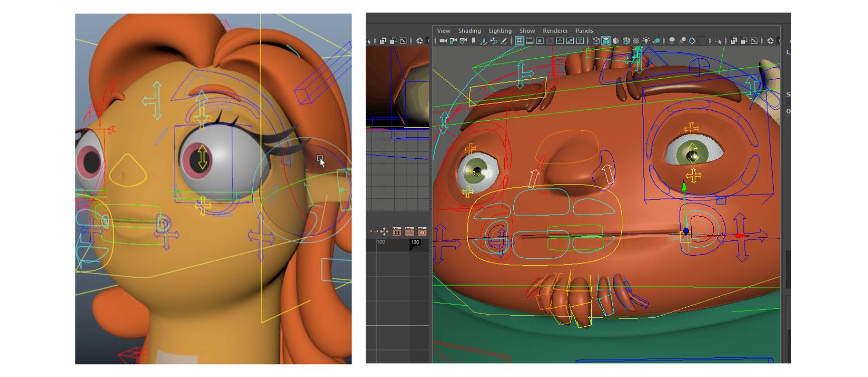Click frame 100 on the timeline
This screenshot has height=377, width=868.
point(381,242)
